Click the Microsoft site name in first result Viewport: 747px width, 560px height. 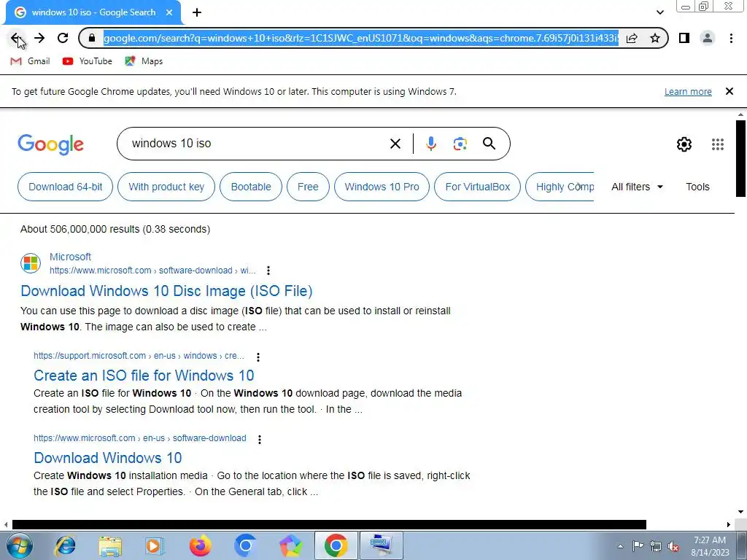click(x=71, y=257)
